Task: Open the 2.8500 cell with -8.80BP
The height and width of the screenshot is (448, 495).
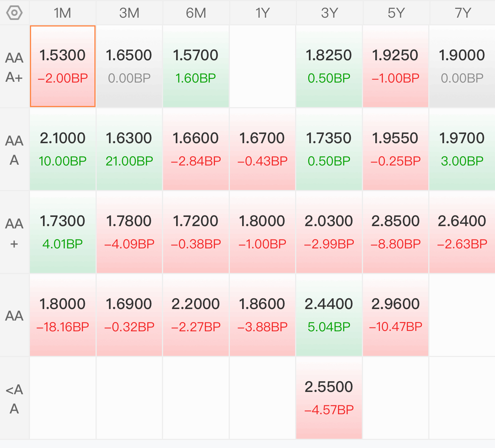Action: coord(396,232)
